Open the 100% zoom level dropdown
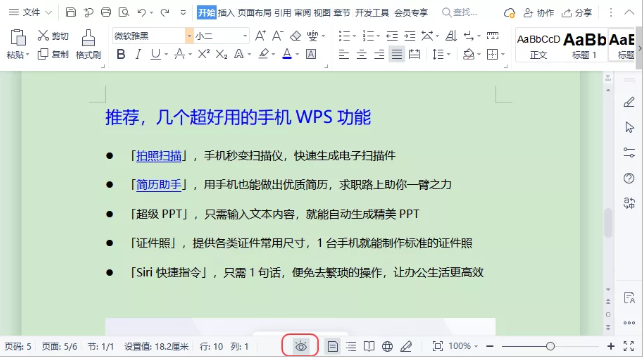The height and width of the screenshot is (360, 644). click(x=463, y=346)
